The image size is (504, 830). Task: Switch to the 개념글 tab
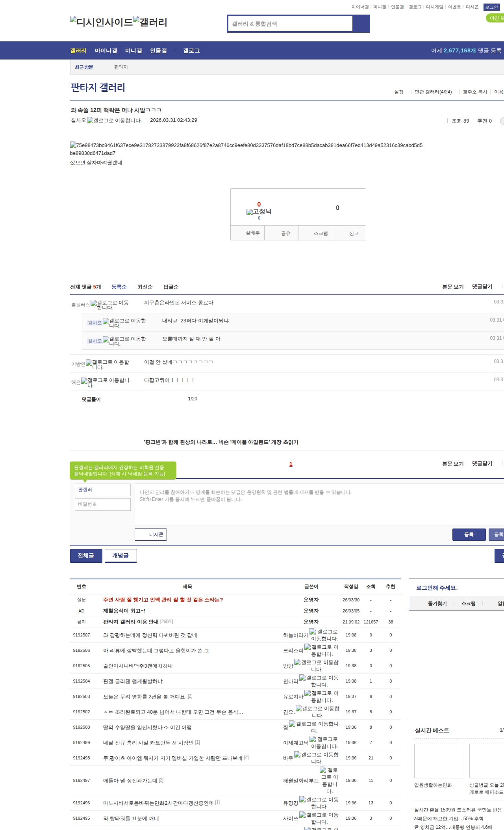[x=120, y=556]
